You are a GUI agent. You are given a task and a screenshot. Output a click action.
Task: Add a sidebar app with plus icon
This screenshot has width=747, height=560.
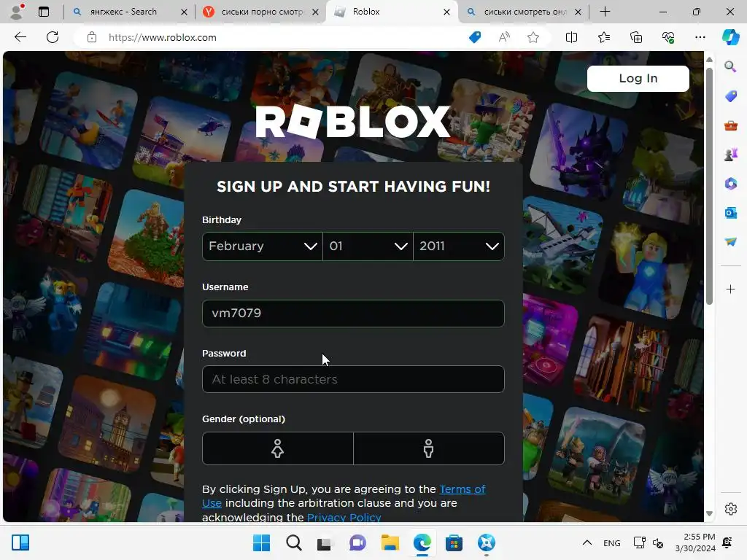pyautogui.click(x=730, y=289)
